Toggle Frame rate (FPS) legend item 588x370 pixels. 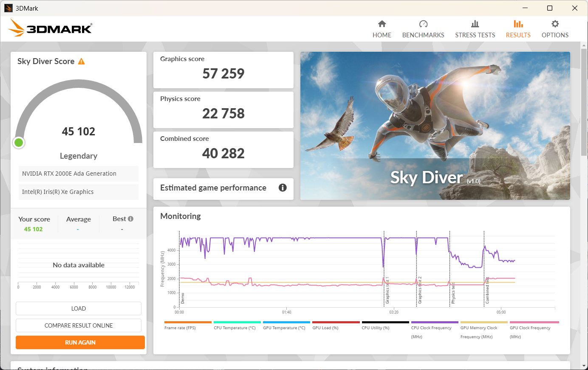pos(180,328)
